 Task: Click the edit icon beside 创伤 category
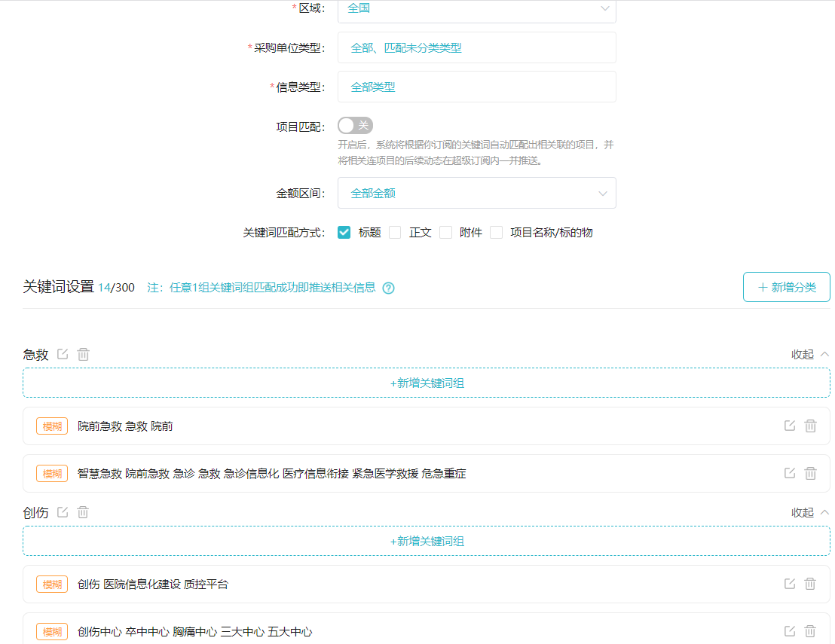(63, 512)
